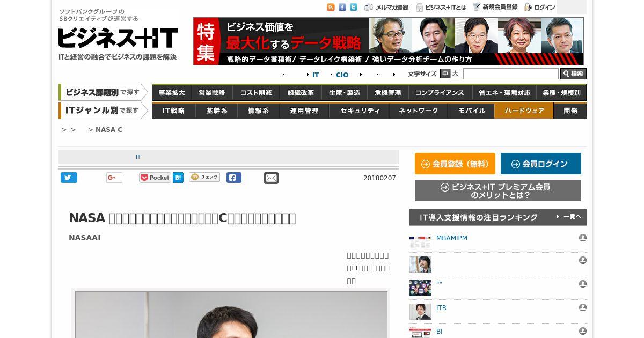Open 危機管理 menu item

point(388,93)
